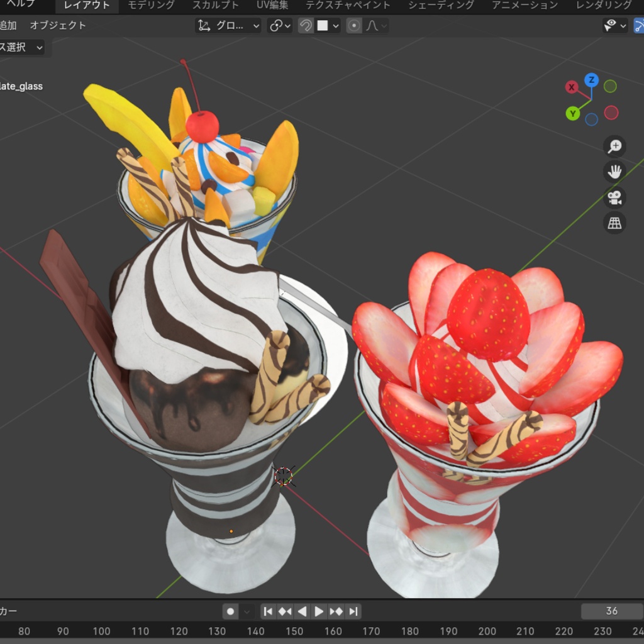Click the X axis on the navigation gizmo

click(x=571, y=87)
